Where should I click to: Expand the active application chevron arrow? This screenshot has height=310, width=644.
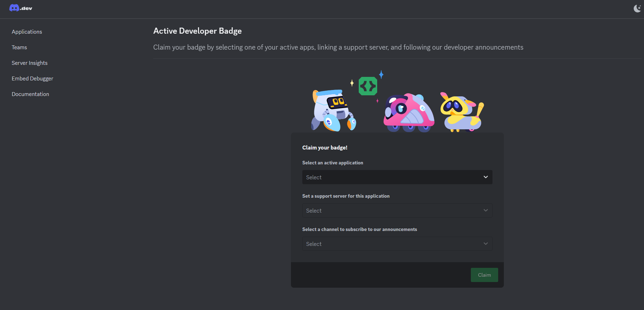click(485, 177)
